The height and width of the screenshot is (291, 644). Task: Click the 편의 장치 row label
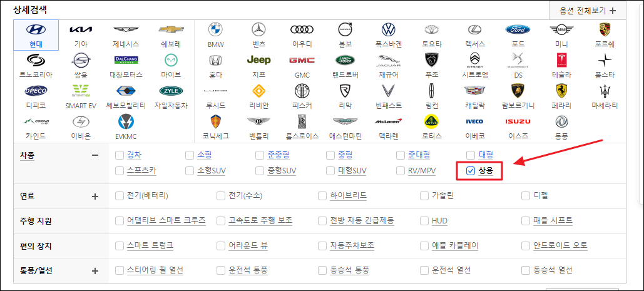(x=35, y=246)
